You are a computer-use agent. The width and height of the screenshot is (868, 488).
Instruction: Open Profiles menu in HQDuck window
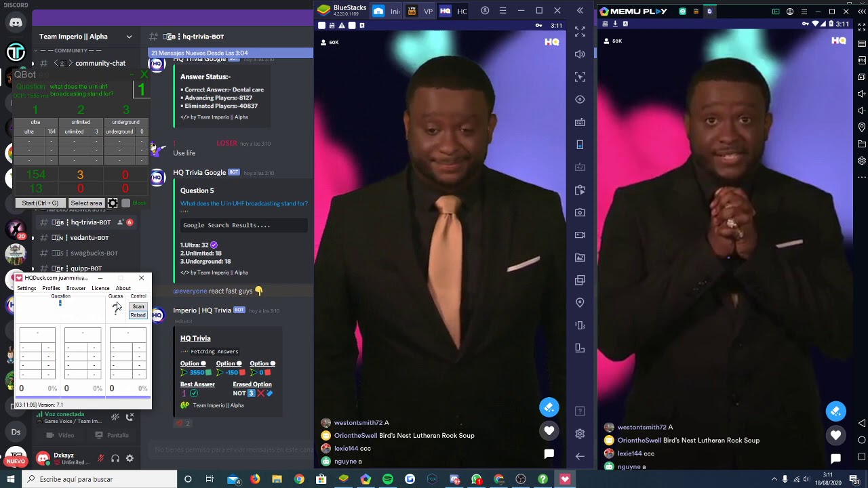click(x=51, y=289)
